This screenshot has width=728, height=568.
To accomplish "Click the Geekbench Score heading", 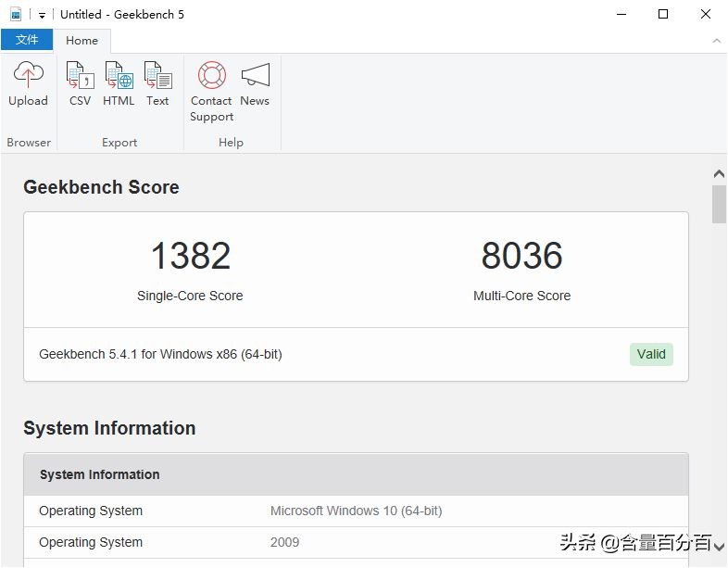I will (101, 187).
